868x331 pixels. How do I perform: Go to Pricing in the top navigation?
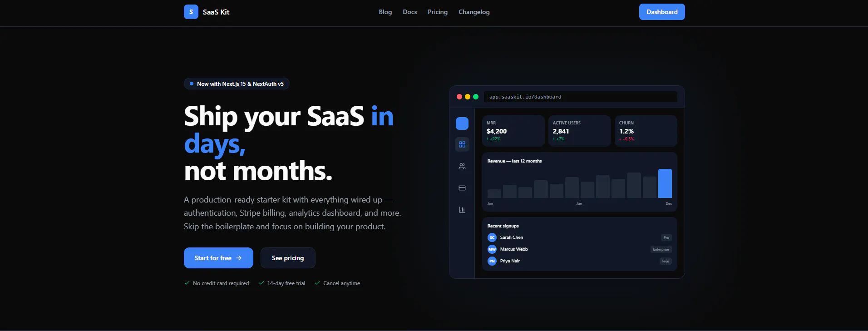click(438, 12)
